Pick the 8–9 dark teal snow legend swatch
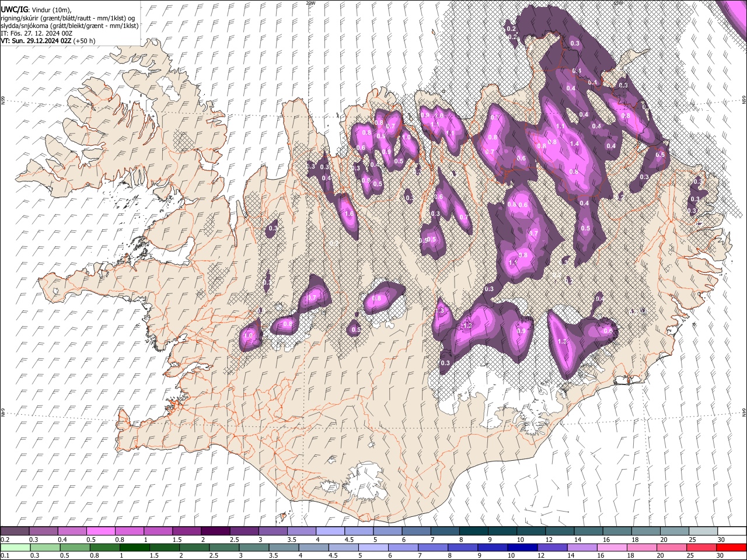The width and height of the screenshot is (747, 560). pos(474,531)
